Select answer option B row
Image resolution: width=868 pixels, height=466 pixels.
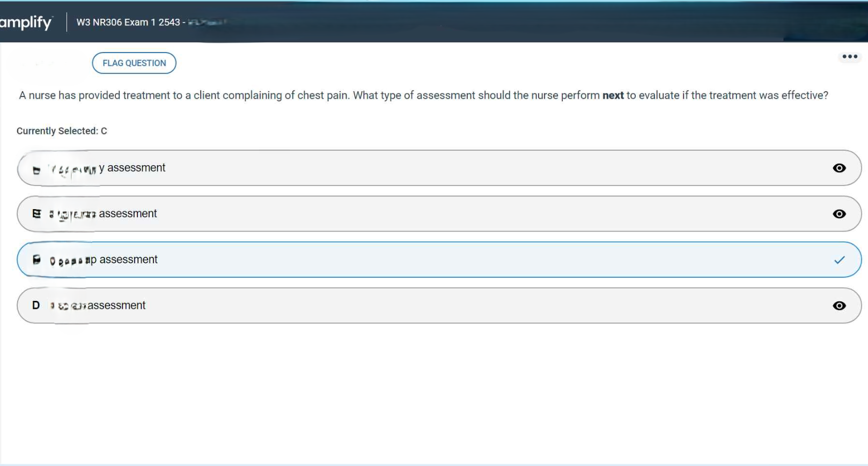(376, 213)
